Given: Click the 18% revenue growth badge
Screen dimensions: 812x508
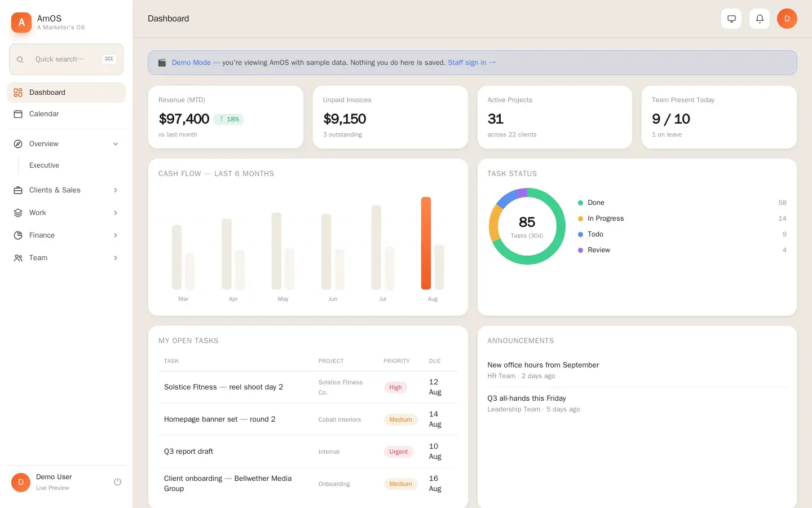Looking at the screenshot, I should tap(229, 119).
